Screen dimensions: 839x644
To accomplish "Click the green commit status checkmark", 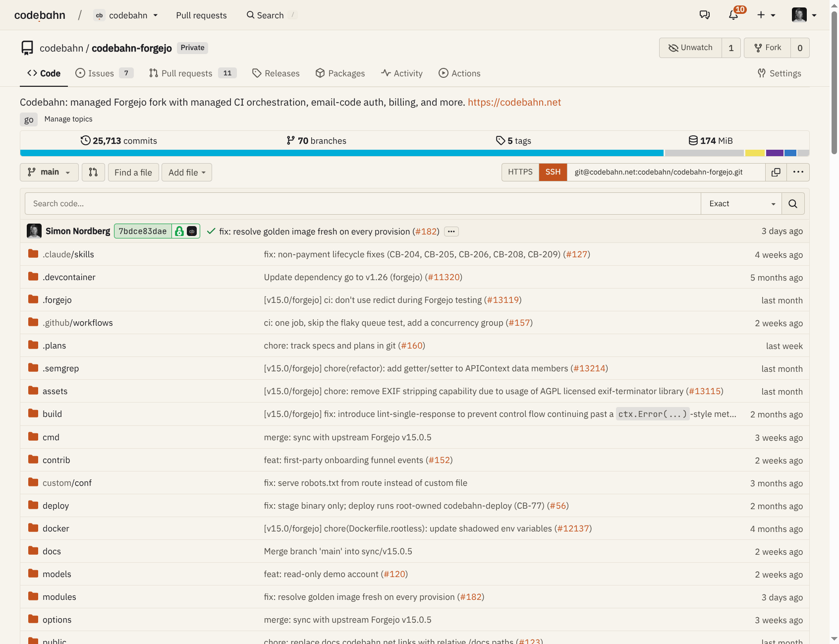I will coord(211,231).
